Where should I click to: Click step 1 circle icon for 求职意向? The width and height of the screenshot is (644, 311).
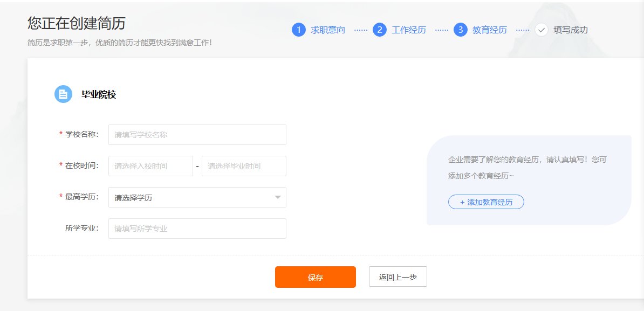pos(298,30)
